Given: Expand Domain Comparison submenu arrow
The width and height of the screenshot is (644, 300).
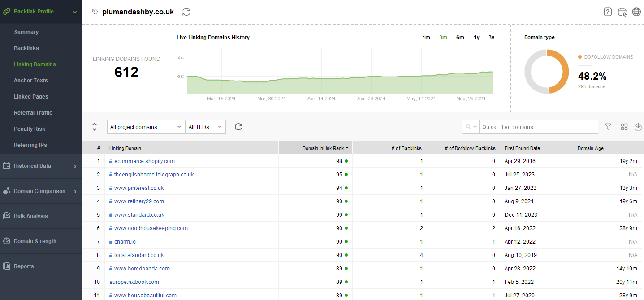Looking at the screenshot, I should click(75, 191).
